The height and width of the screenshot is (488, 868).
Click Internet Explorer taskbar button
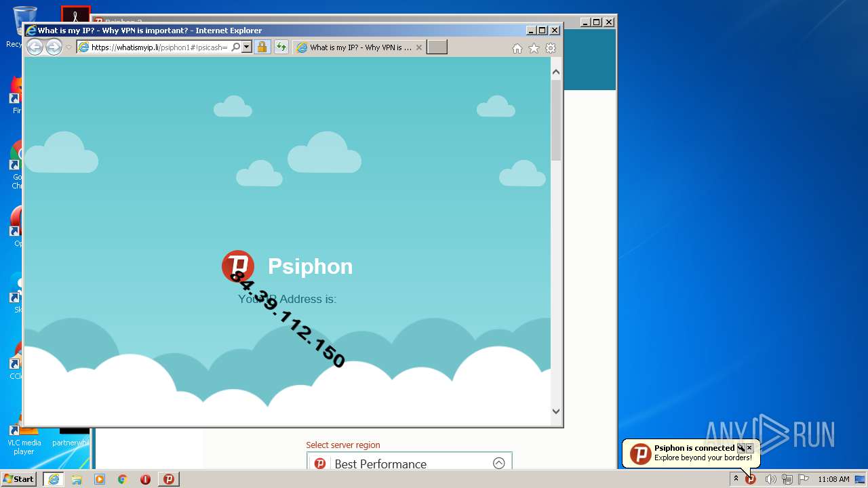coord(54,479)
